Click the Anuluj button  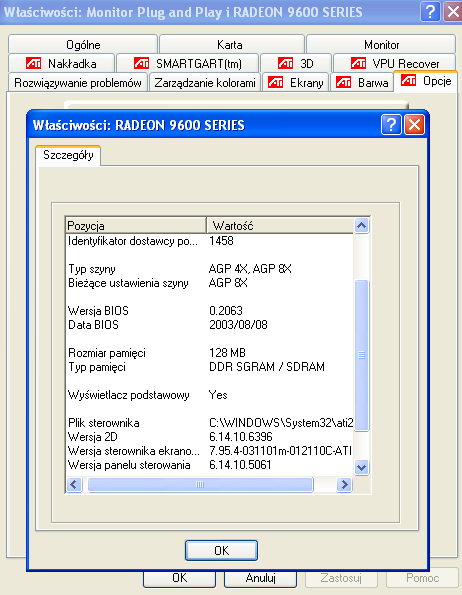(x=260, y=578)
